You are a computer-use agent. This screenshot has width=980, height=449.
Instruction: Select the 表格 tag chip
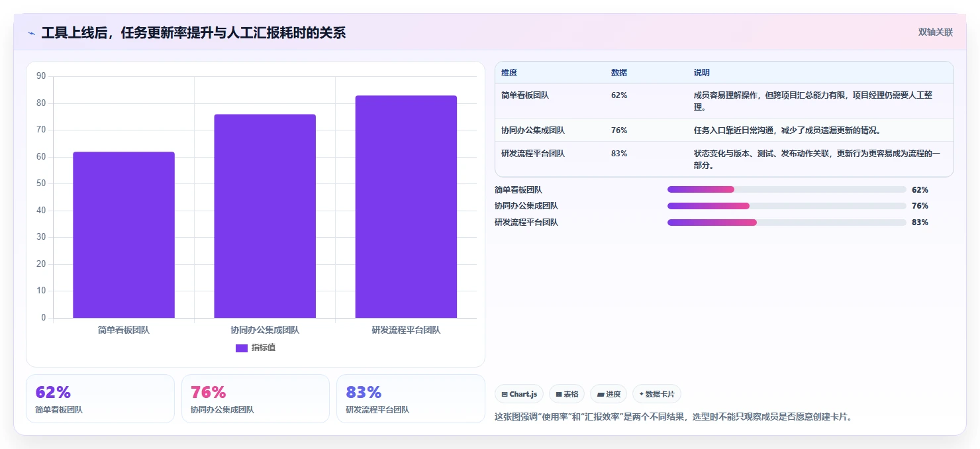pyautogui.click(x=567, y=394)
